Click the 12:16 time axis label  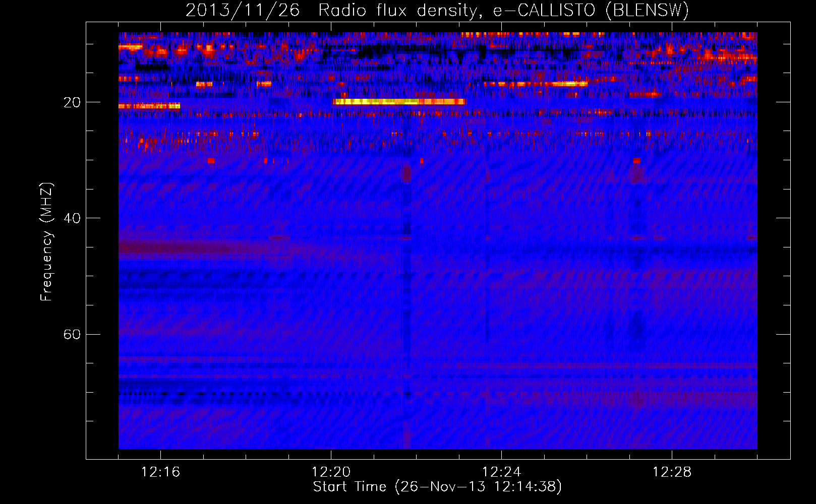160,472
